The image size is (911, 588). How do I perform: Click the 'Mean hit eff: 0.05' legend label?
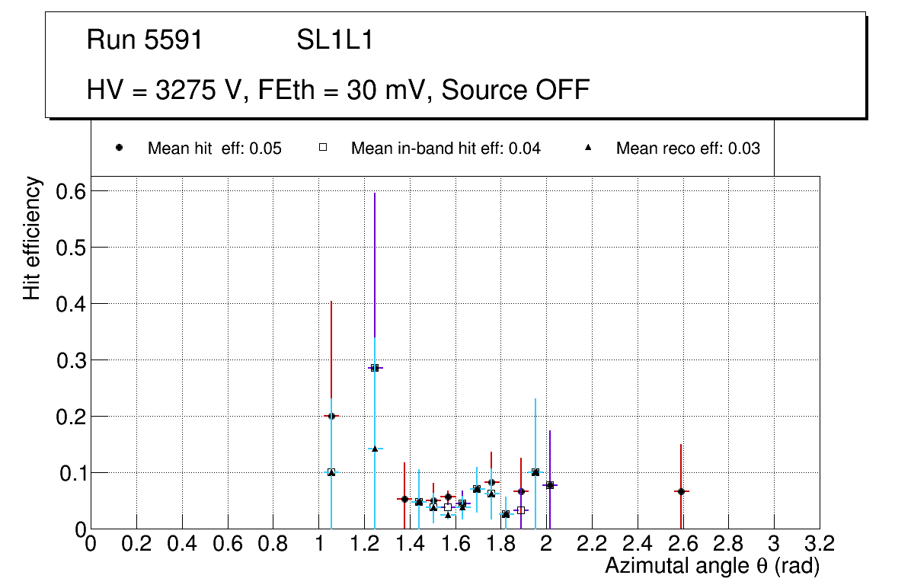214,149
